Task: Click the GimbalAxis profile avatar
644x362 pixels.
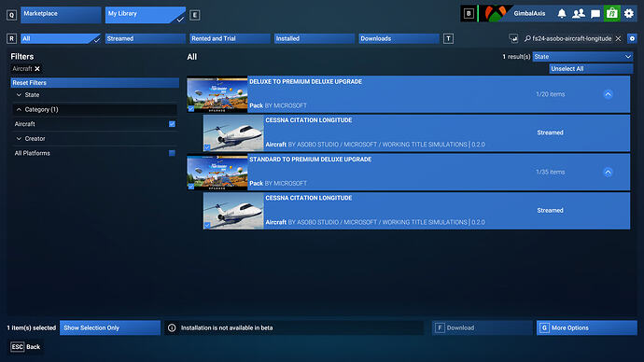Action: [496, 14]
